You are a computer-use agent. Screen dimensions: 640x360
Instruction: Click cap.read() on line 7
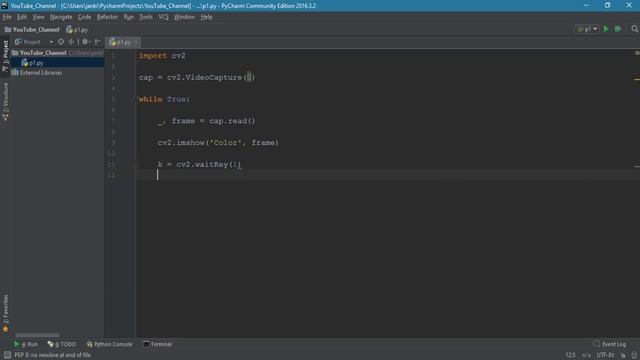click(x=232, y=121)
